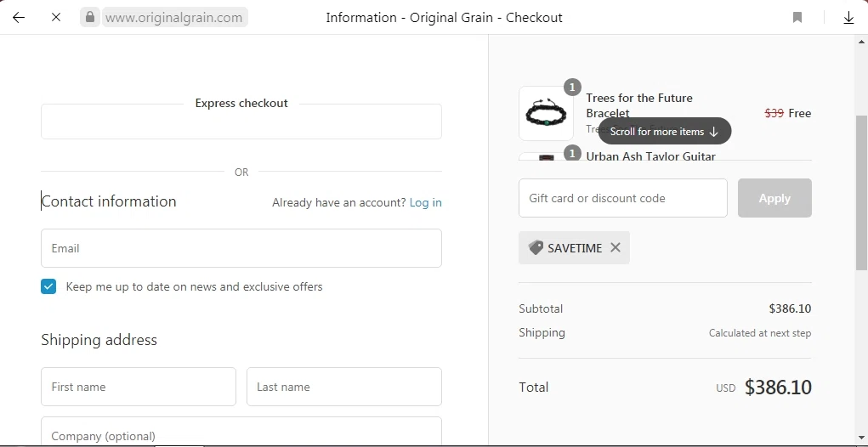The width and height of the screenshot is (868, 447).
Task: Click the SAVETIME discount tag icon
Action: point(536,247)
